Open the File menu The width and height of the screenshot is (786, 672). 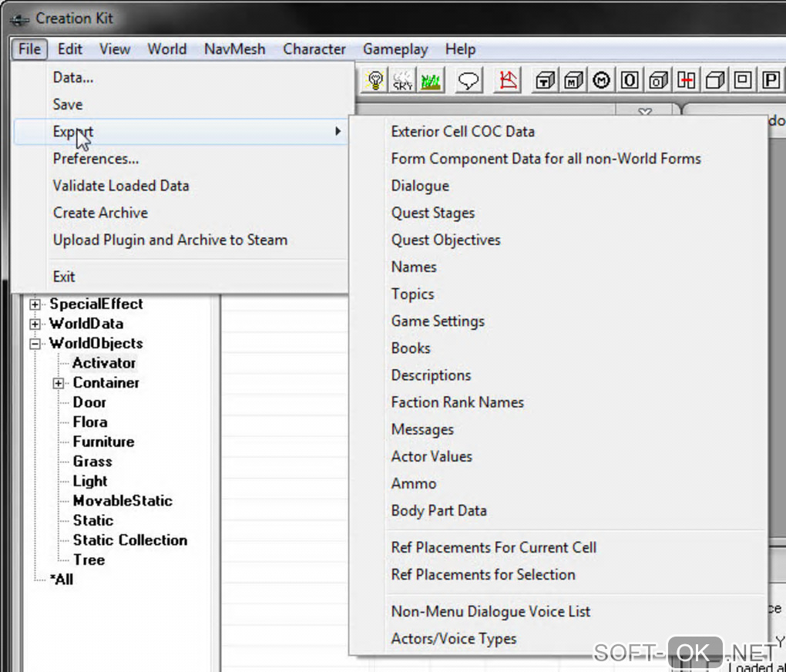(x=29, y=49)
